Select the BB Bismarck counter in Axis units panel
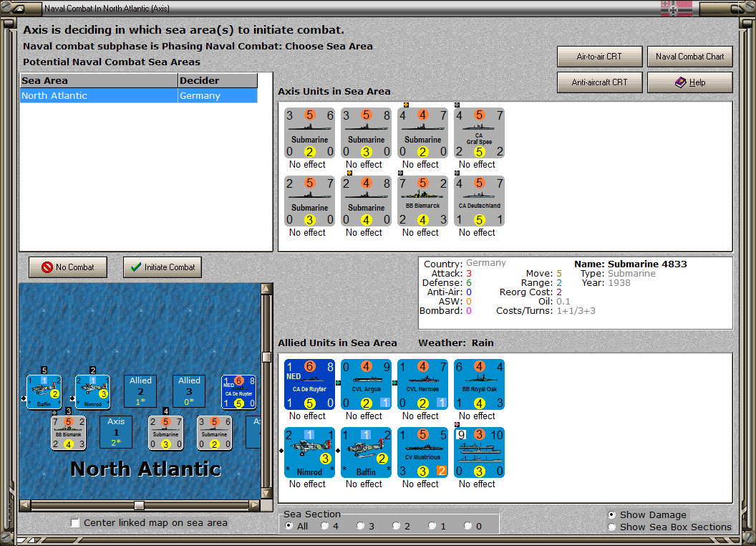This screenshot has width=756, height=546. [x=423, y=201]
